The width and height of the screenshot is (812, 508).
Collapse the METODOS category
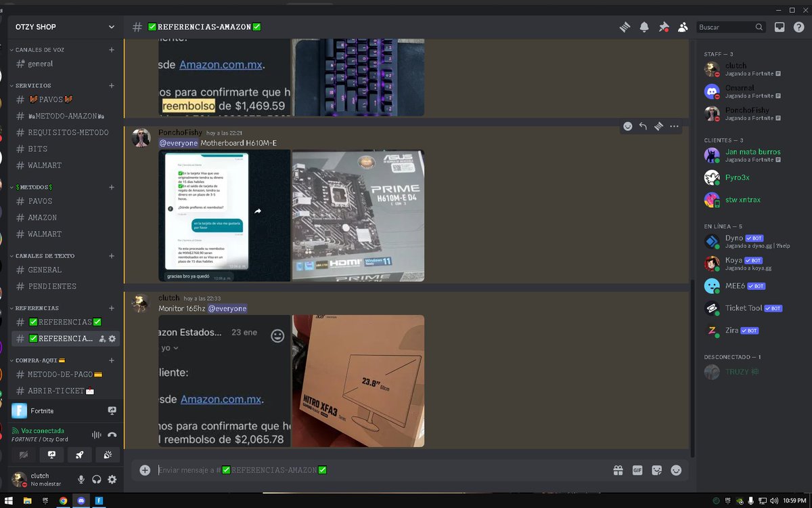[x=33, y=187]
